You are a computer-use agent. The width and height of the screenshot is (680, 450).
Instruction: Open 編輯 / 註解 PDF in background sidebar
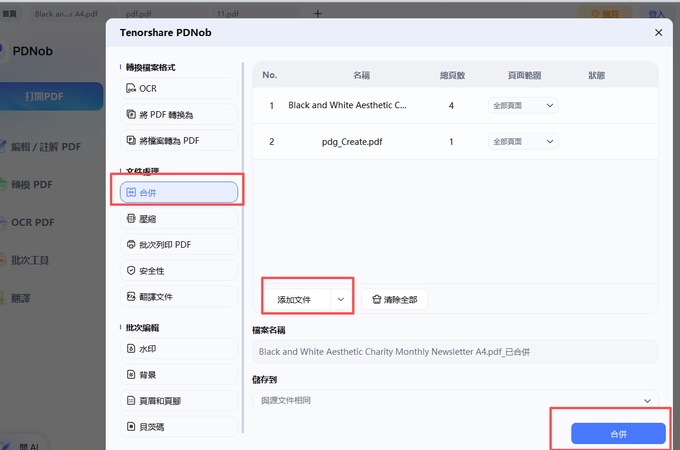click(46, 147)
